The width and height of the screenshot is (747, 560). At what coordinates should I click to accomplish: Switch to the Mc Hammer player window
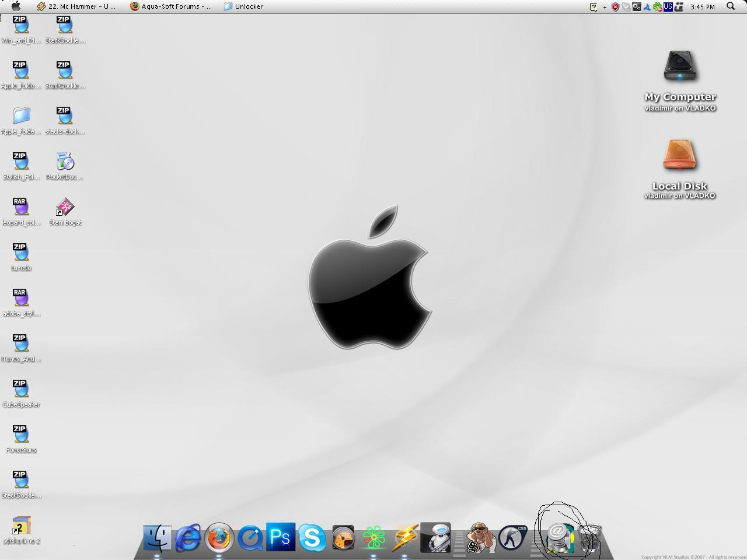point(76,6)
